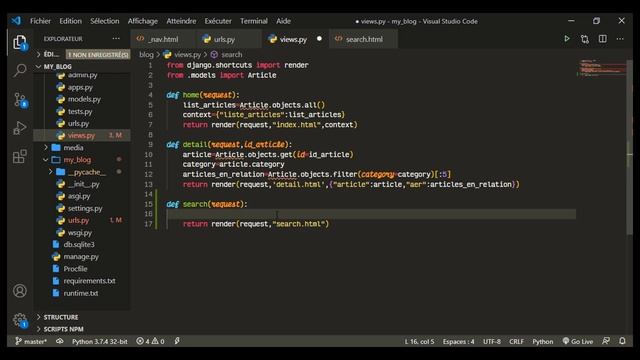Open the Aide menu
Image resolution: width=640 pixels, height=360 pixels.
[283, 21]
